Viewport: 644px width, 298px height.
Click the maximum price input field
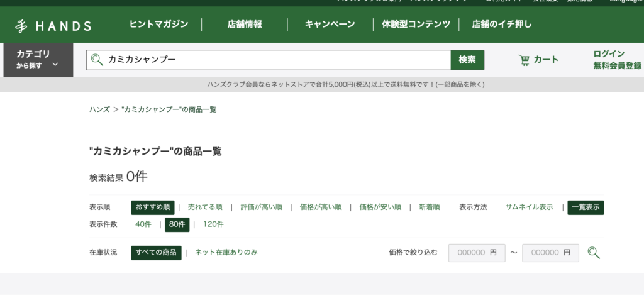(x=550, y=253)
